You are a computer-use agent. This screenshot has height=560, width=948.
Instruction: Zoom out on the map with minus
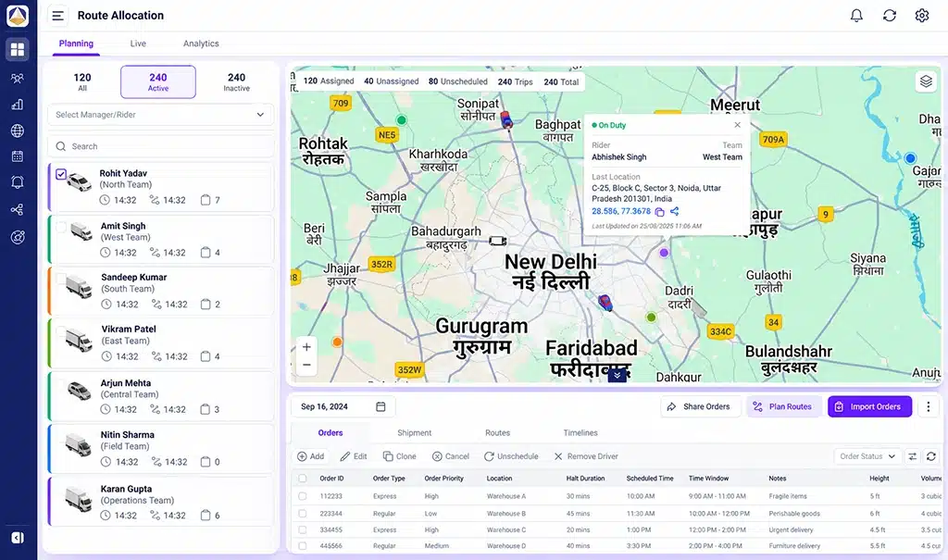point(306,365)
